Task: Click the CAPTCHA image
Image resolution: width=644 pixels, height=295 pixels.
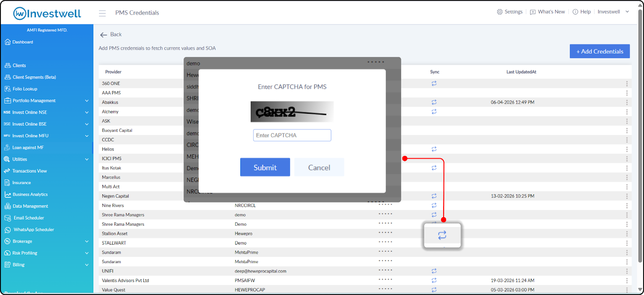Action: tap(292, 112)
